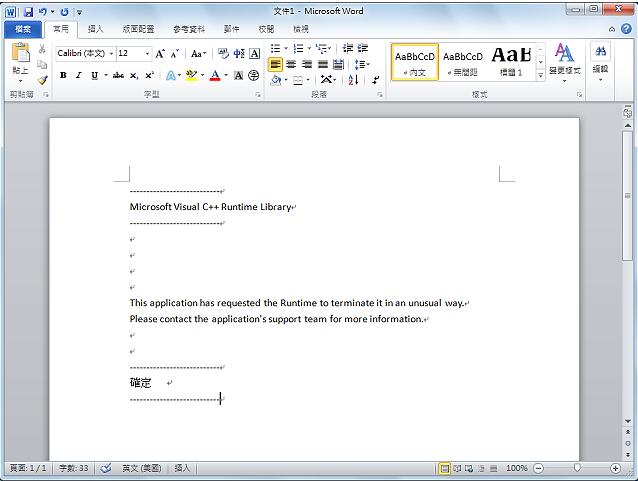
Task: Click the Shrink Font icon
Action: tap(175, 53)
